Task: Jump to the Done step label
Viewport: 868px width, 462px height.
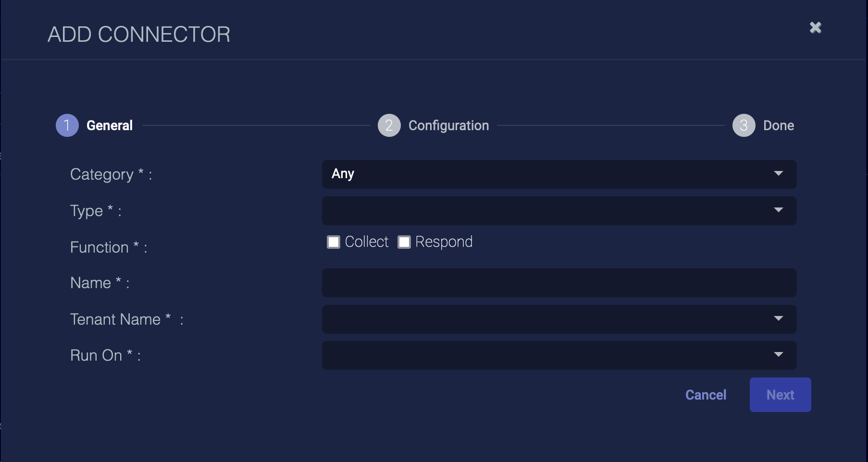Action: [779, 125]
